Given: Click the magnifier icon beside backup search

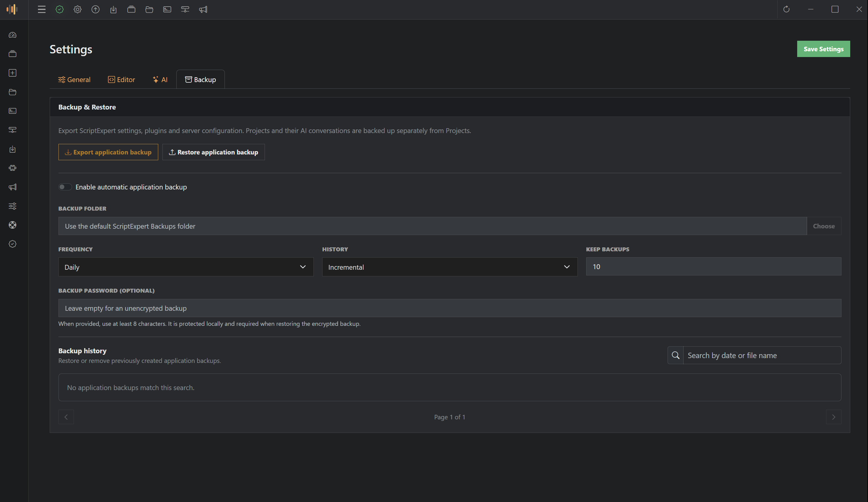Looking at the screenshot, I should coord(675,355).
